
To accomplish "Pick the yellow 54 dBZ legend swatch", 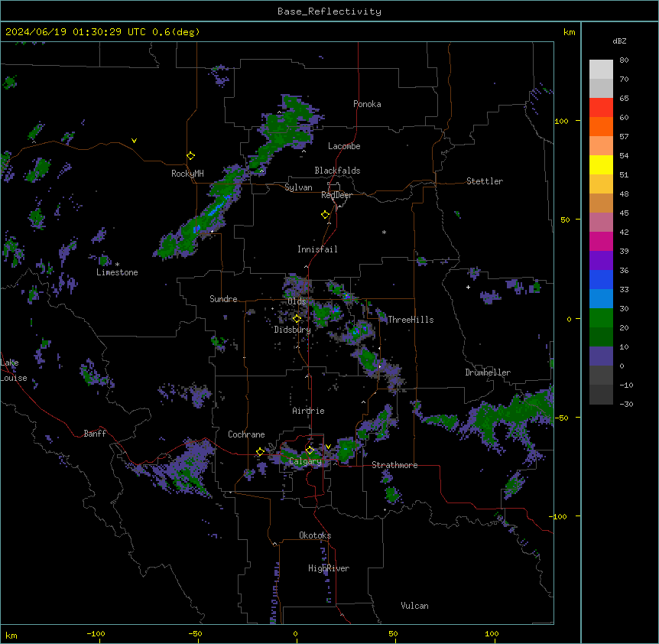I will [x=601, y=164].
